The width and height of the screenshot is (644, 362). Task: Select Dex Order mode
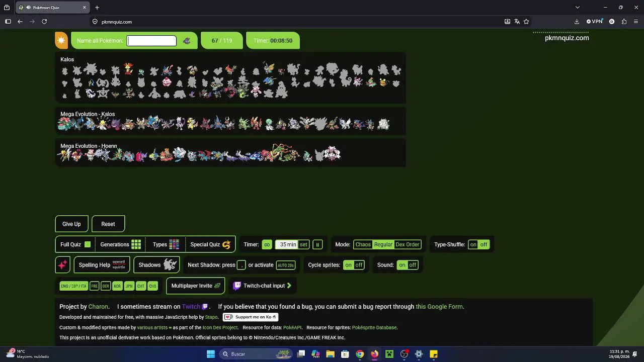coord(408,245)
